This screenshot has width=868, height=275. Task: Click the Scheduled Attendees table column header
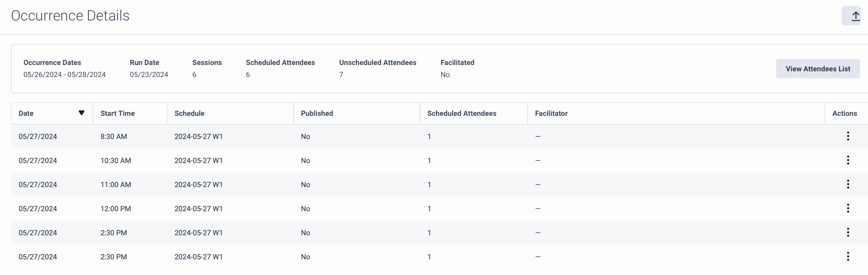tap(461, 113)
